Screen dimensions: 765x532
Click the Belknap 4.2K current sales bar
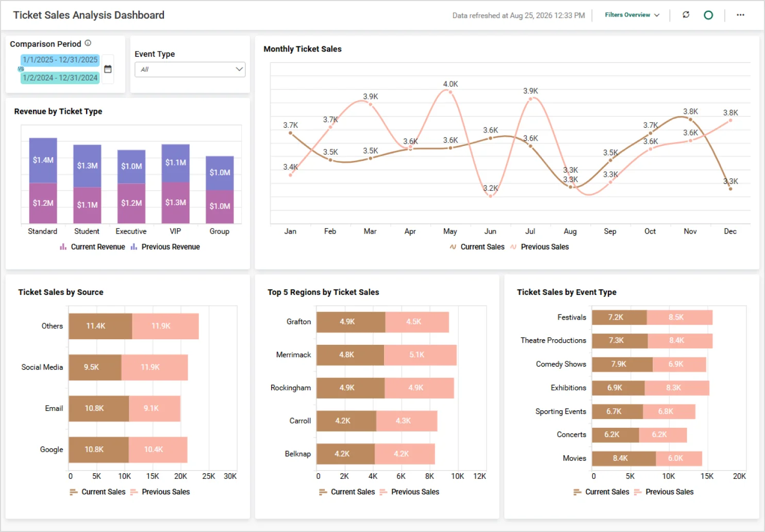346,454
